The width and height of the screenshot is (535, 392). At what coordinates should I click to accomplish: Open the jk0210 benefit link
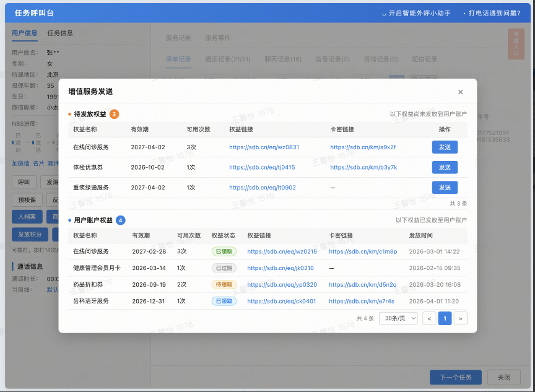click(281, 268)
